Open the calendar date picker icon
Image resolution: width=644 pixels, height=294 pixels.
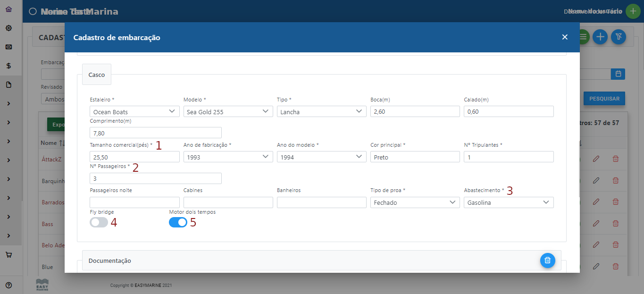point(618,74)
